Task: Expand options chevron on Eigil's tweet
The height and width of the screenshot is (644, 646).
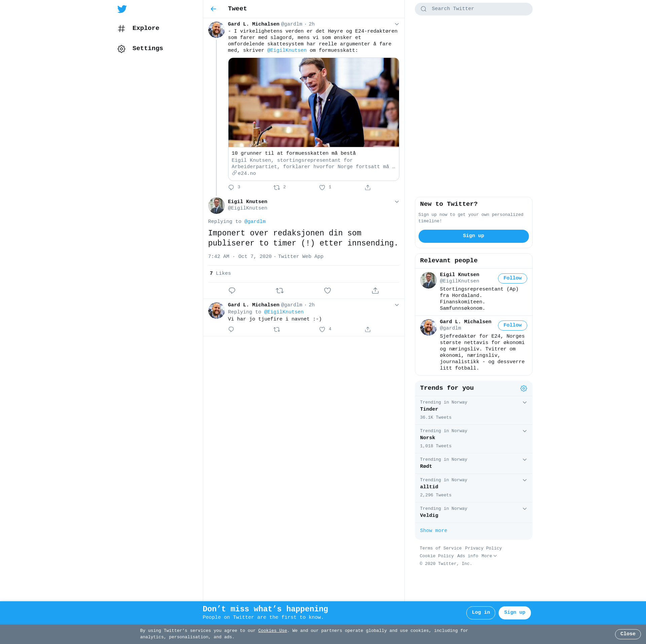Action: click(397, 202)
